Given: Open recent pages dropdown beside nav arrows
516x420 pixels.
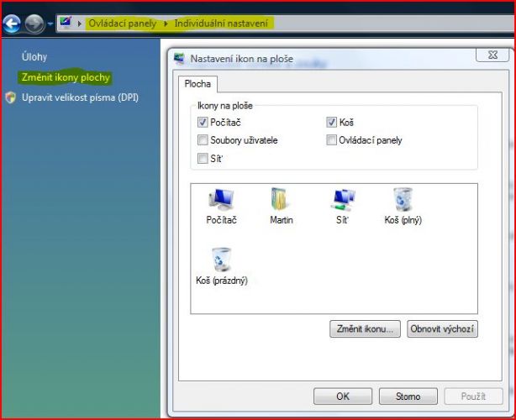Looking at the screenshot, I should 50,24.
